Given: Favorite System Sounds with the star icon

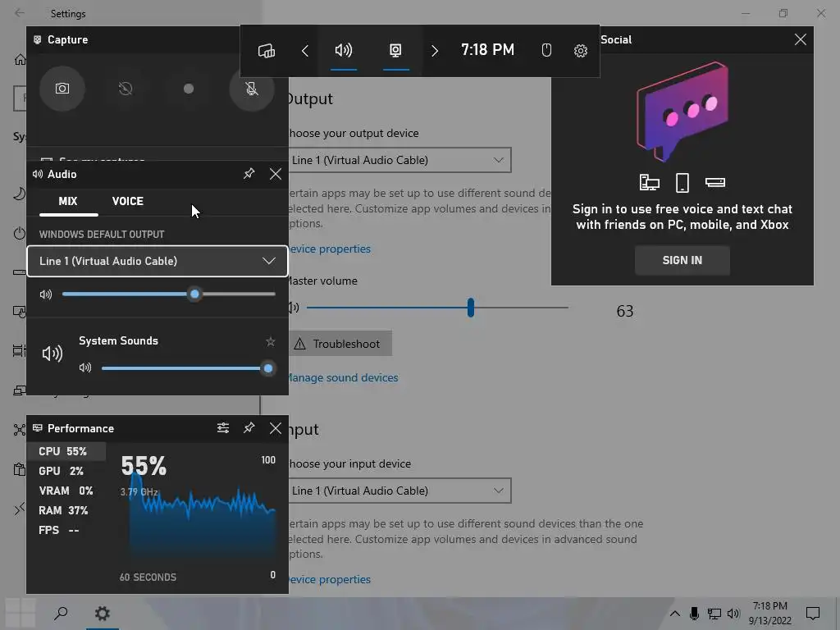Looking at the screenshot, I should coord(271,341).
